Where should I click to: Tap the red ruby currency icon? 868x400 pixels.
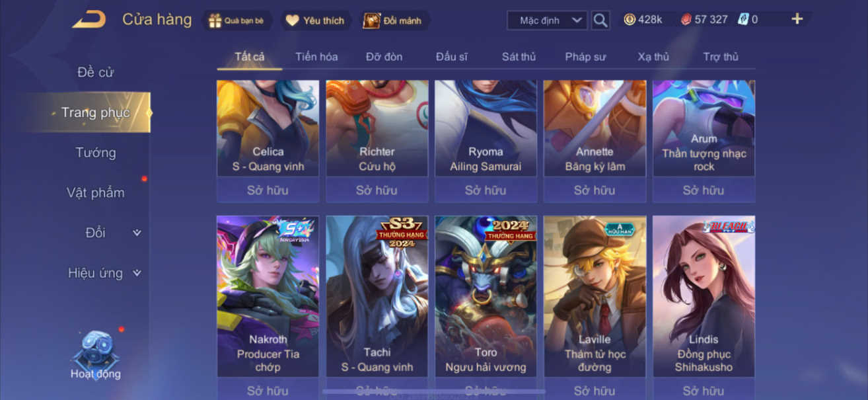686,20
